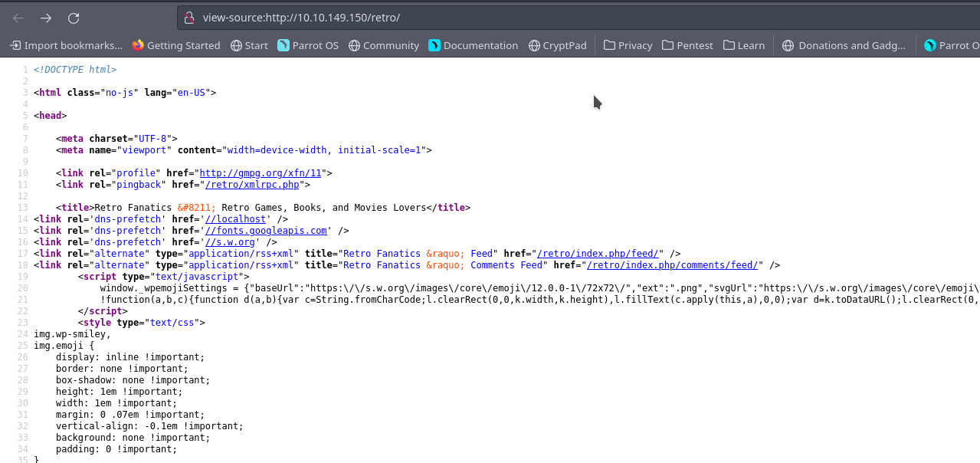Click the Retro Fanatics title tag line
This screenshot has width=980, height=463.
pos(263,208)
